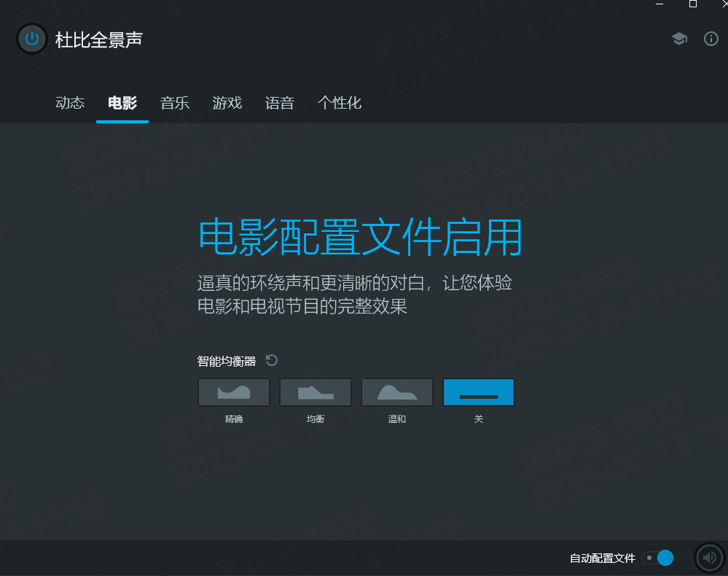This screenshot has height=576, width=728.
Task: Maximize the Dolby window
Action: [x=692, y=4]
